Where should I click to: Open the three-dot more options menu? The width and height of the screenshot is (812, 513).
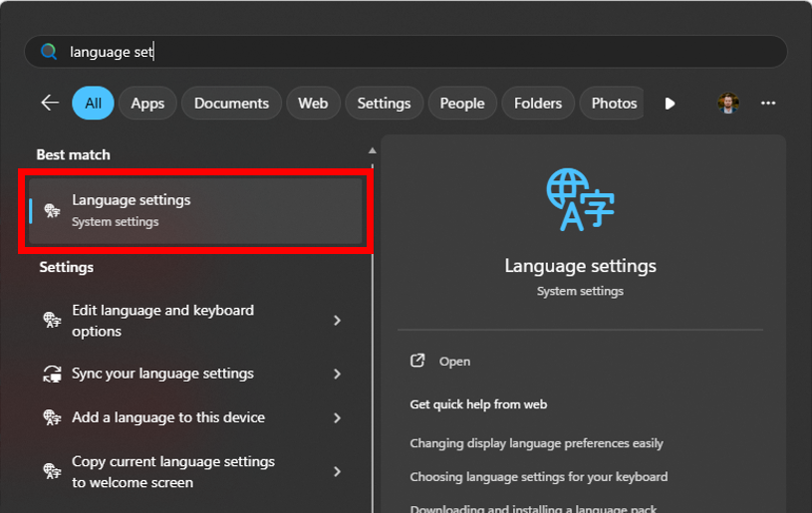tap(768, 103)
